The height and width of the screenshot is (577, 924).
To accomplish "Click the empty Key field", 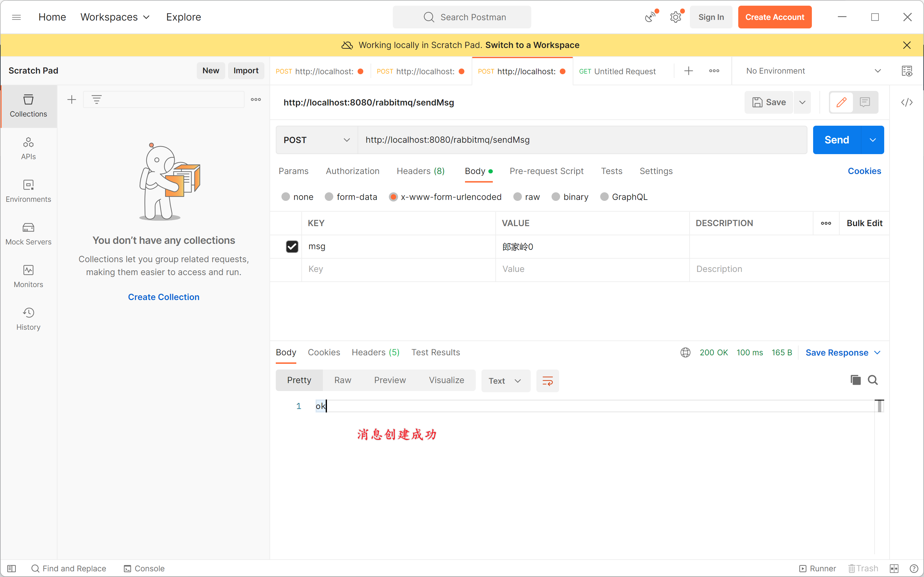I will point(398,269).
